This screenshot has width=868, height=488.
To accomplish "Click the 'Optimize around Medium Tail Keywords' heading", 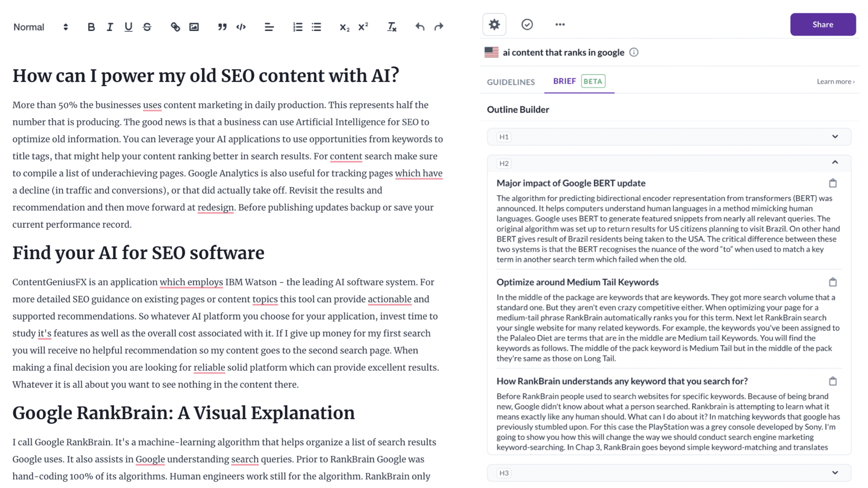I will [x=578, y=282].
